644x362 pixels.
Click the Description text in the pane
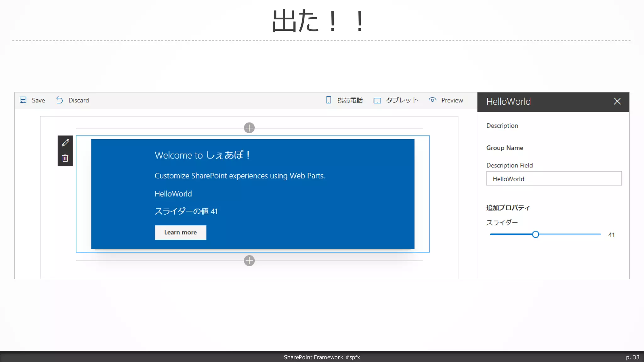coord(502,126)
